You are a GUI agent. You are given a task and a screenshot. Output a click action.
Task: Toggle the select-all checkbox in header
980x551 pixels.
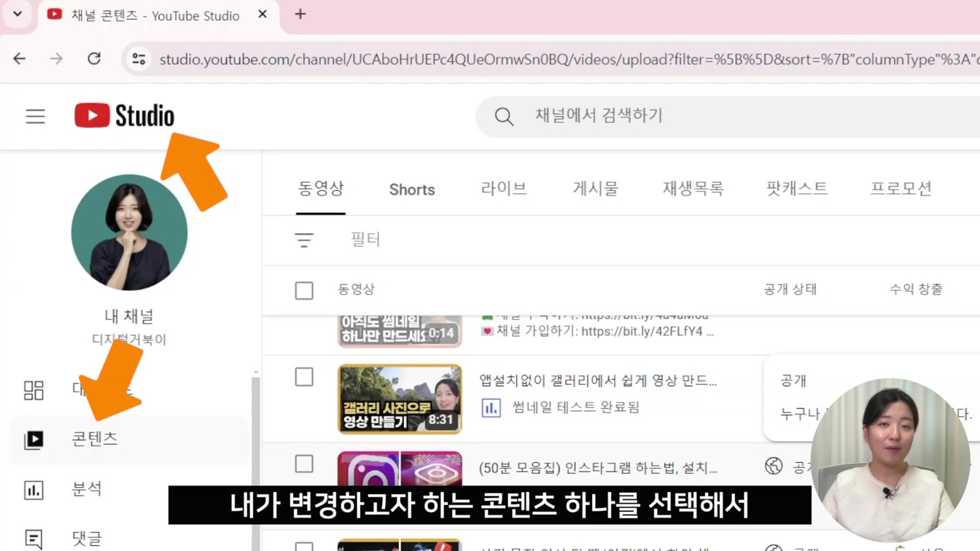coord(304,290)
